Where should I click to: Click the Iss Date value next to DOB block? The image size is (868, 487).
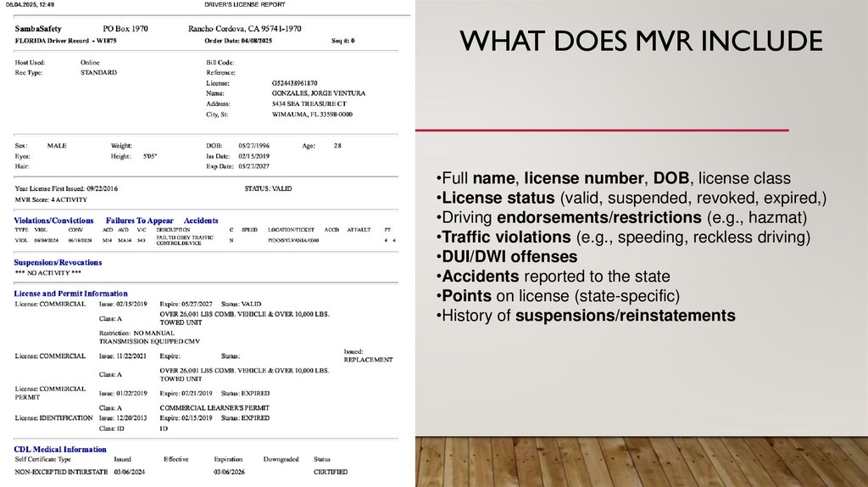(x=254, y=156)
